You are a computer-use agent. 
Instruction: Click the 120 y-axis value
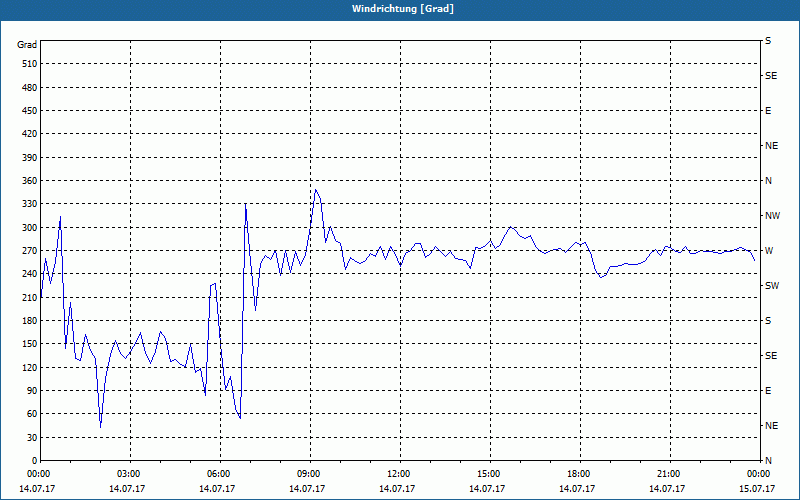30,367
